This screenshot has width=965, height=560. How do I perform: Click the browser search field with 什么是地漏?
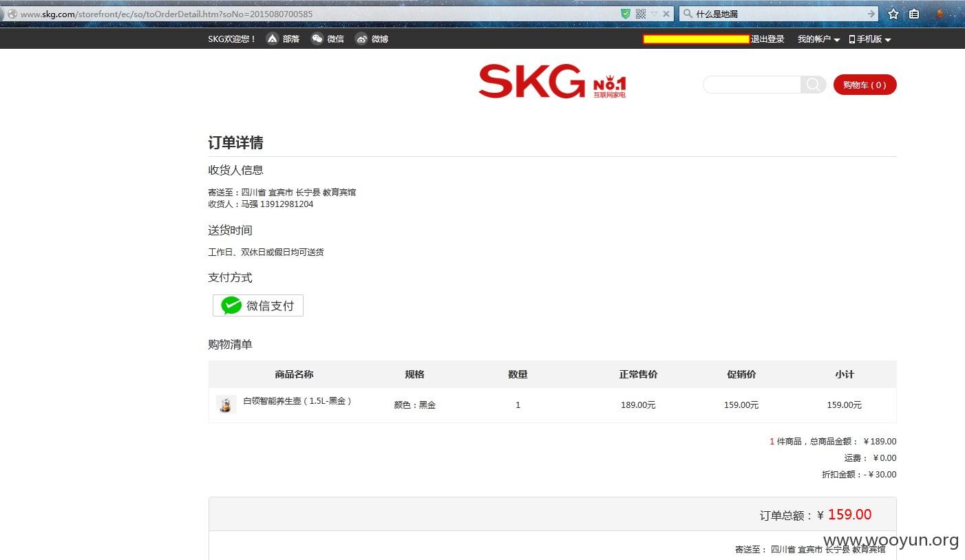pos(779,14)
